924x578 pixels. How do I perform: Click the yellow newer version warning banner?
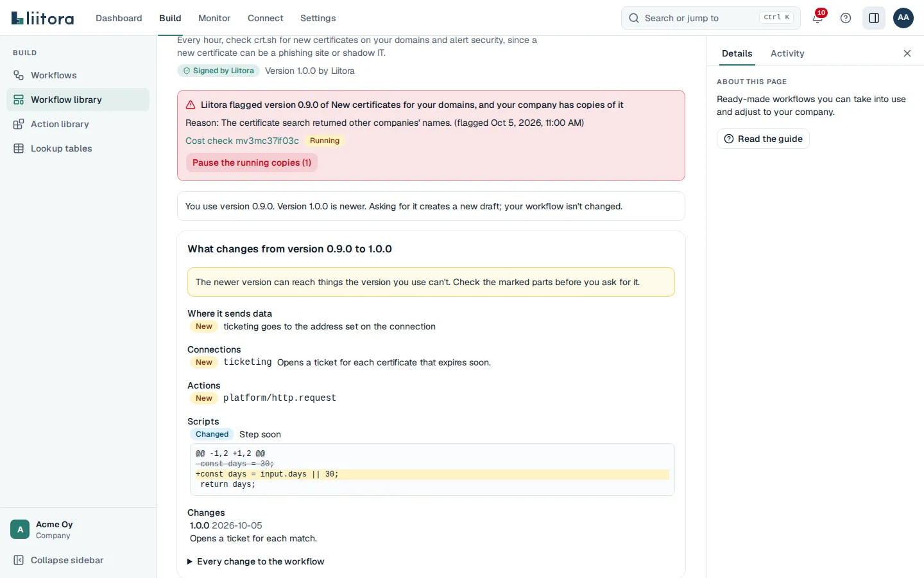point(431,282)
